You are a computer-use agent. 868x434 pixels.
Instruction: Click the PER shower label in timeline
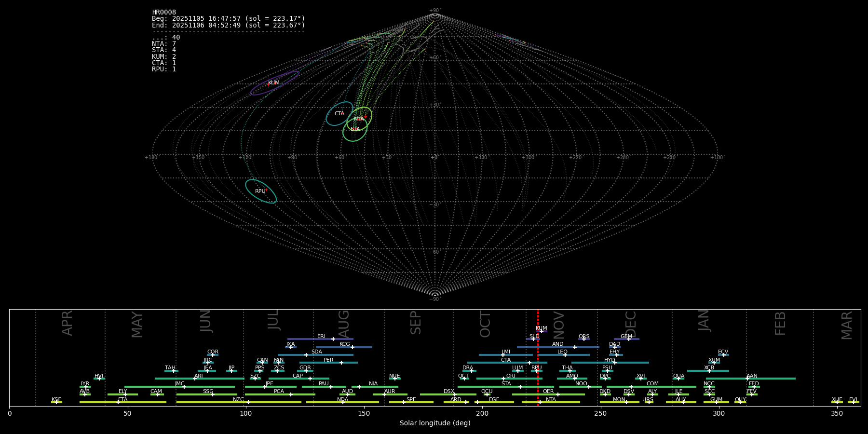[328, 360]
